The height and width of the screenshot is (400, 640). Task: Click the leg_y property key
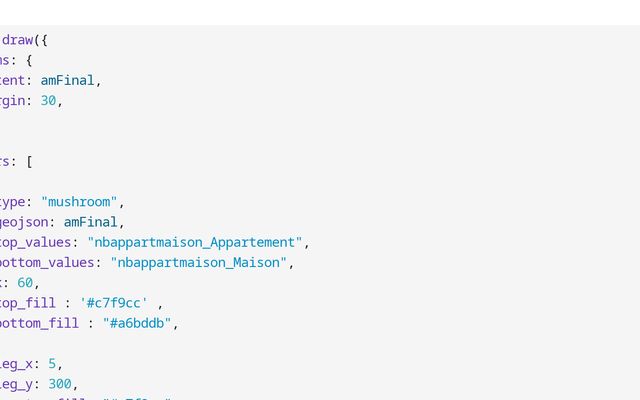[15, 384]
